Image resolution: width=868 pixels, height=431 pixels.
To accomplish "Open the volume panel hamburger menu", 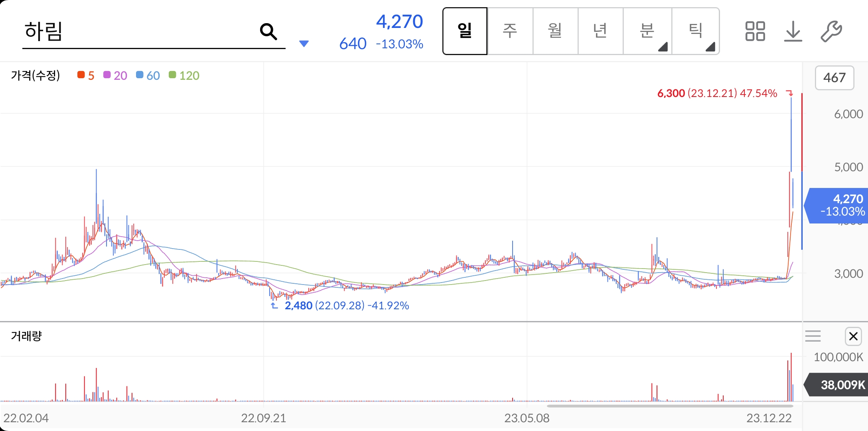I will coord(813,336).
